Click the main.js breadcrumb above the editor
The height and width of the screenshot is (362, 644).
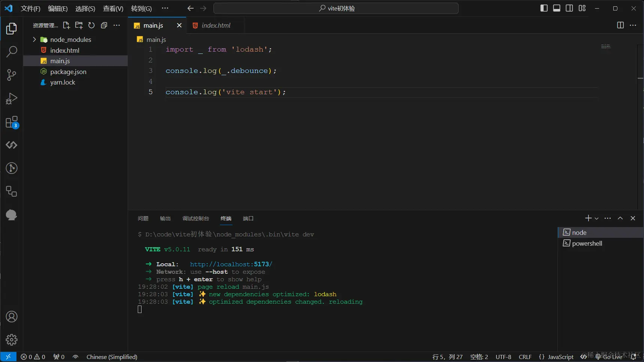152,39
